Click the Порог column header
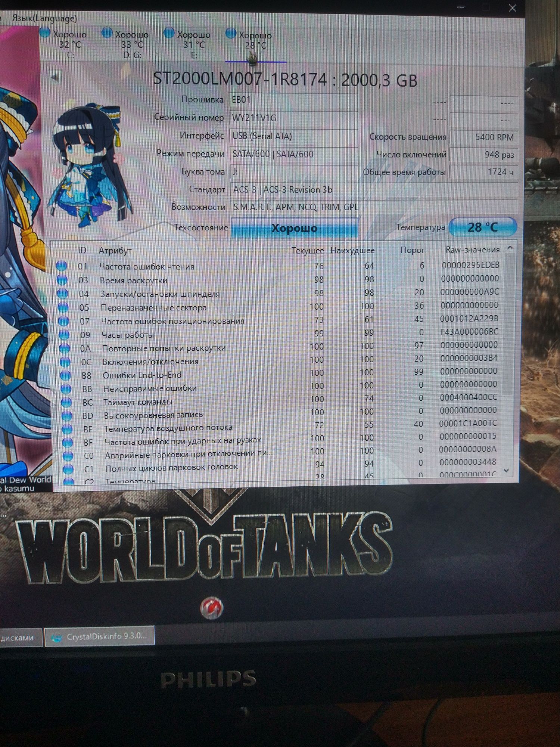 click(413, 250)
